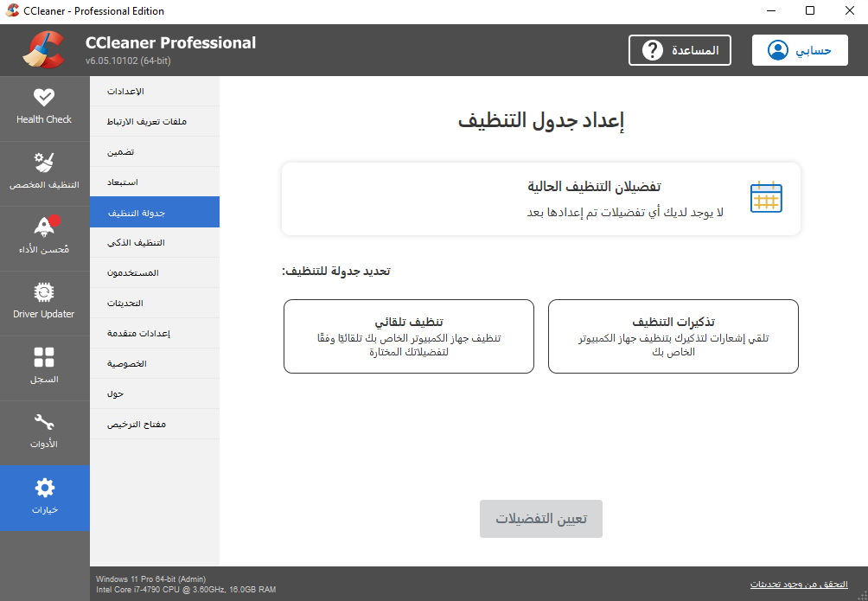
Task: Click the تحديد جدولة للتنظيف label
Action: [336, 272]
